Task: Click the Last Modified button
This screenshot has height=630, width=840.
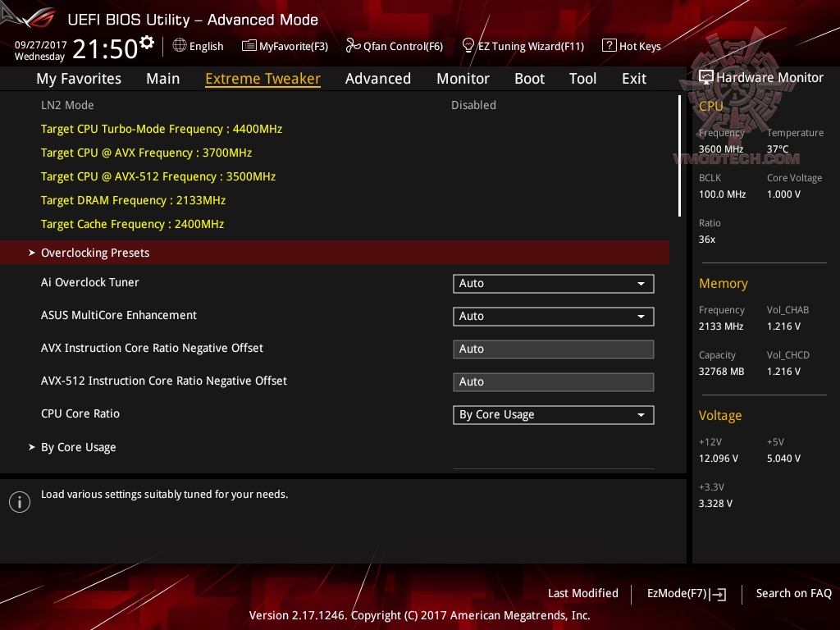Action: (x=583, y=593)
